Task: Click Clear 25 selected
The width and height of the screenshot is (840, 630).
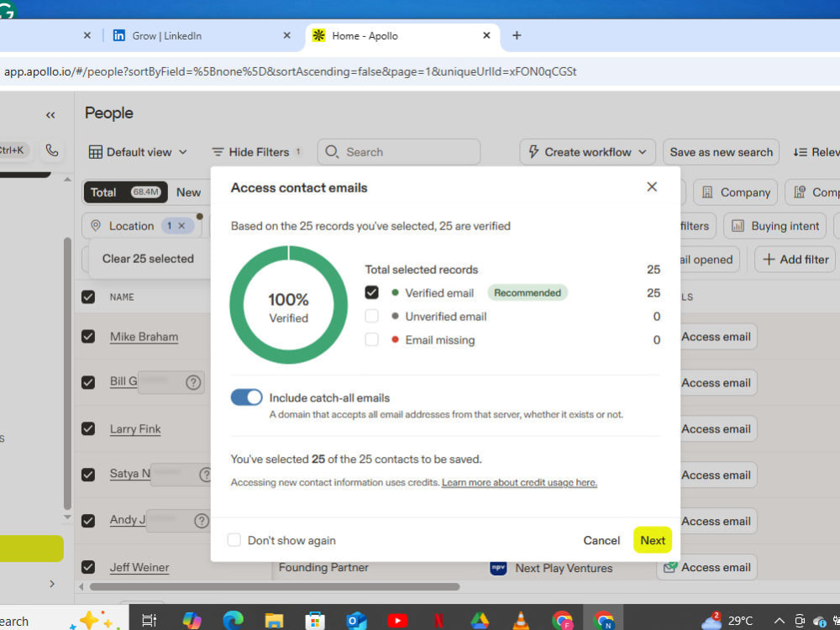Action: pyautogui.click(x=148, y=259)
